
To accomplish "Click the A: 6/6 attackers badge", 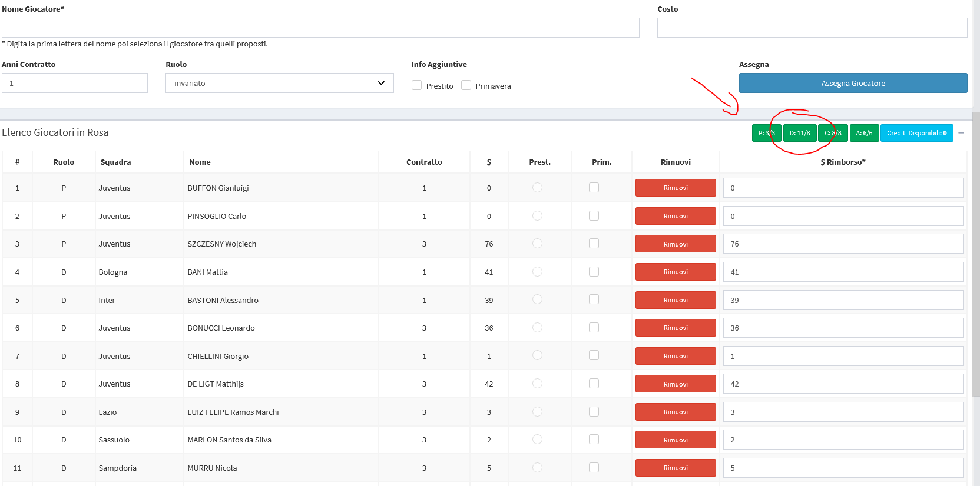I will tap(864, 133).
